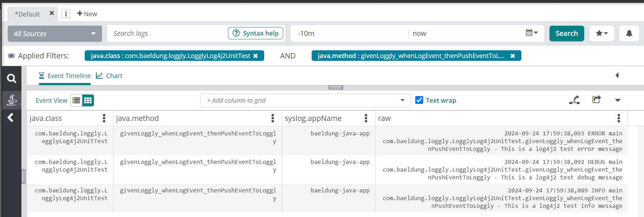644x217 pixels.
Task: Uncheck the Text wrap checkbox
Action: point(419,100)
